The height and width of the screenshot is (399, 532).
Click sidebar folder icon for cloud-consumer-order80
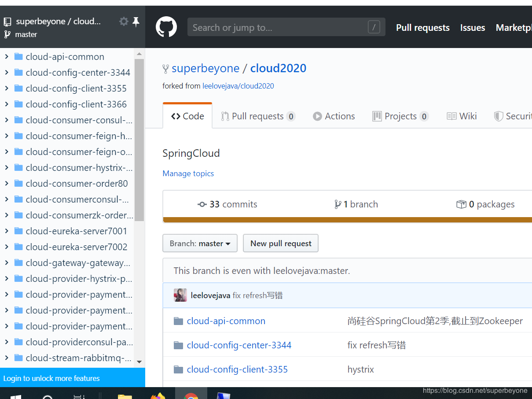coord(18,183)
